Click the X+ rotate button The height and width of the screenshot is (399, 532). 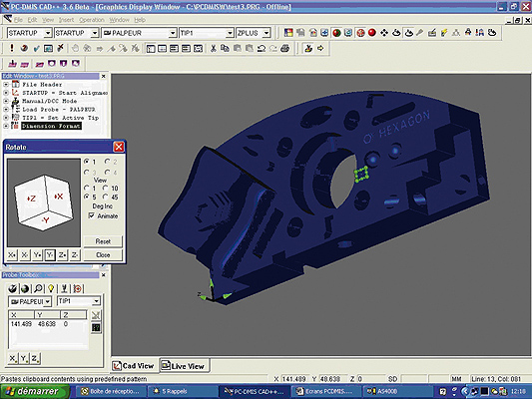tap(12, 255)
